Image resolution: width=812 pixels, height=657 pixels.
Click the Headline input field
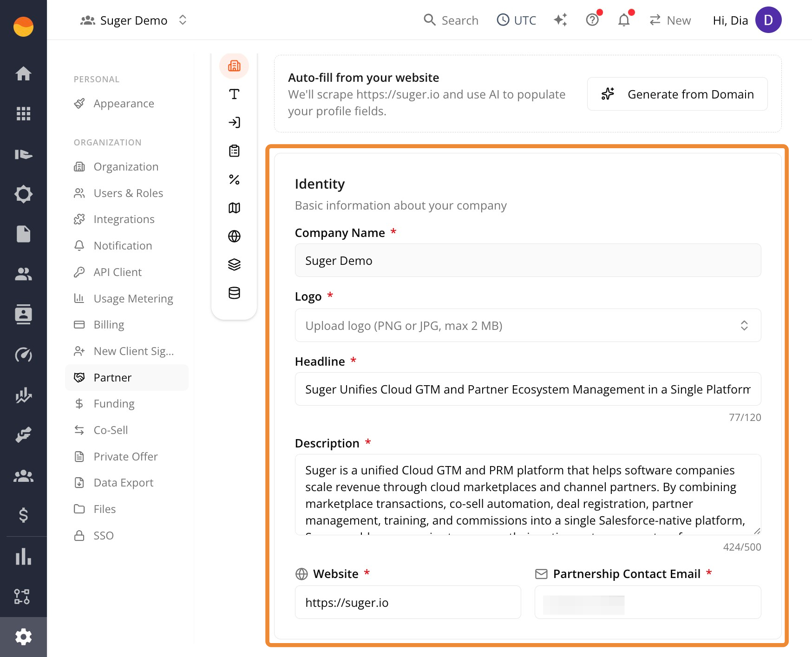pos(528,389)
